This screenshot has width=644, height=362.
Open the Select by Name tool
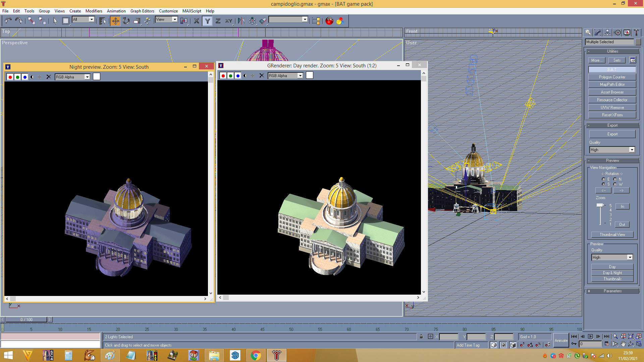pyautogui.click(x=103, y=21)
